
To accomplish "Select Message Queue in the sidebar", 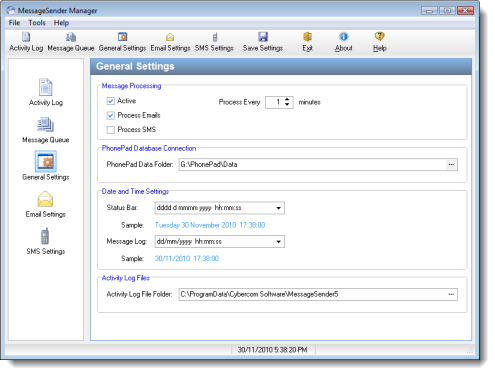I will pyautogui.click(x=46, y=130).
